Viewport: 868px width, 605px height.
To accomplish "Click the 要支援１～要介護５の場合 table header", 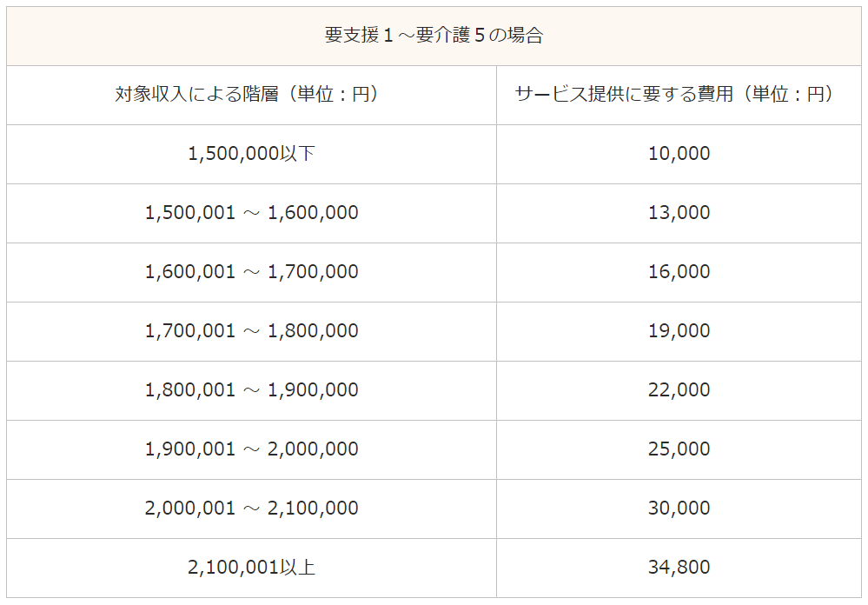I will click(434, 36).
